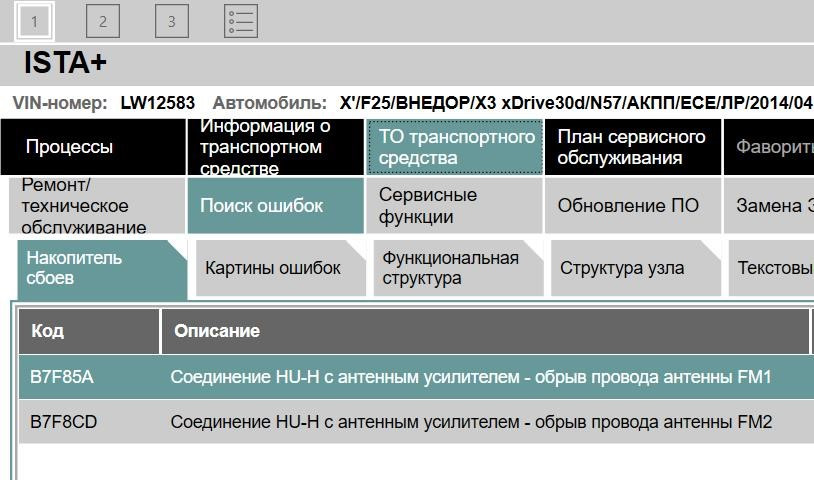This screenshot has height=480, width=814.
Task: Open Обновление ПО submenu
Action: pos(633,205)
